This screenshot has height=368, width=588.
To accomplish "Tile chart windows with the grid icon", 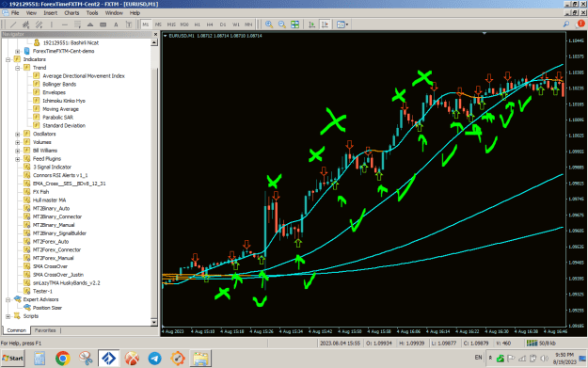I will [295, 24].
